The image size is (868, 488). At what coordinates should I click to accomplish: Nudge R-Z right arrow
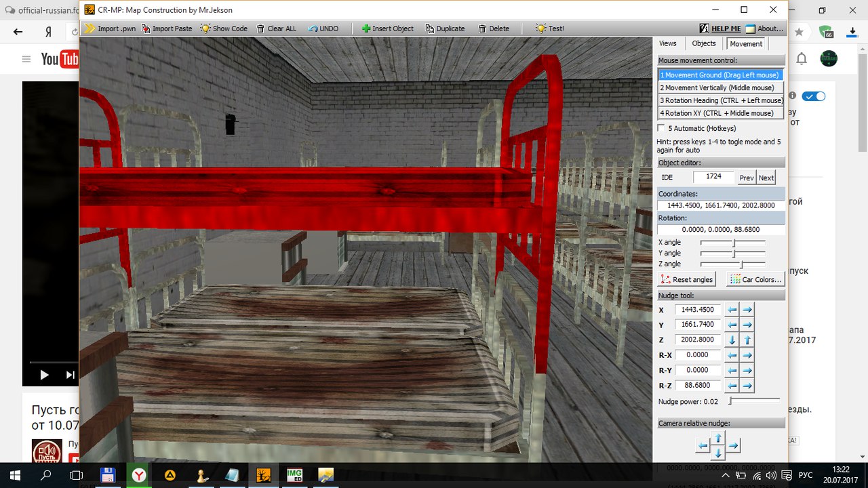(x=747, y=386)
